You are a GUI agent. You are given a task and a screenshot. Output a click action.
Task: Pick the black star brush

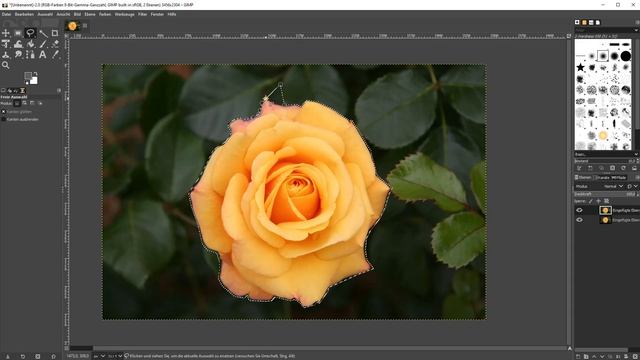coord(580,67)
